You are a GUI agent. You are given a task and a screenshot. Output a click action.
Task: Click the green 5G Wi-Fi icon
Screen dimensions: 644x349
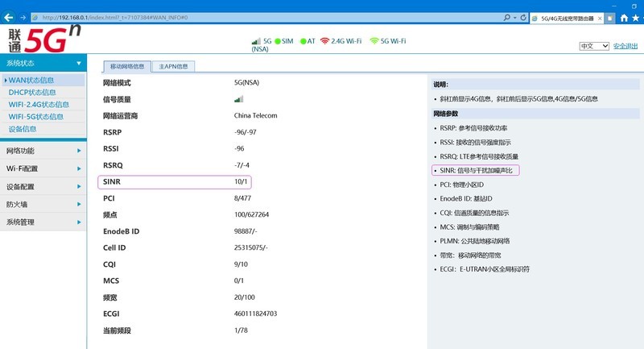374,40
